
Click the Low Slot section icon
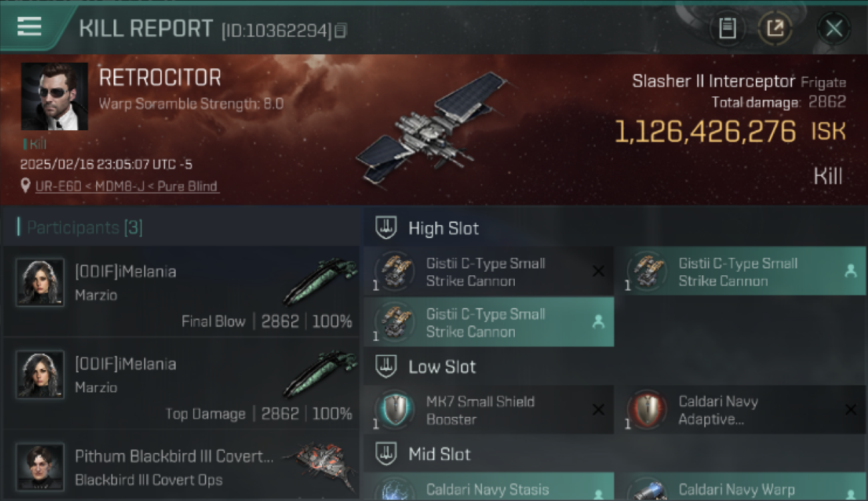386,366
